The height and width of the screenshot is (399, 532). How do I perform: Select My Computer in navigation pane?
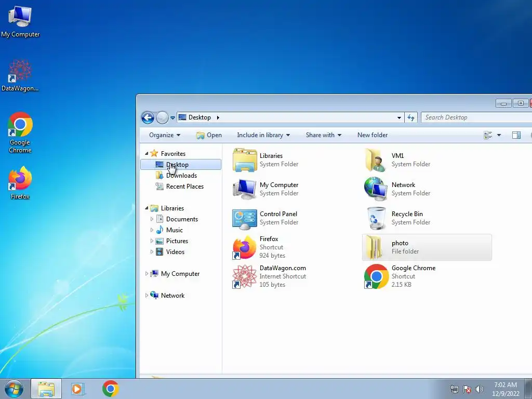pyautogui.click(x=180, y=273)
